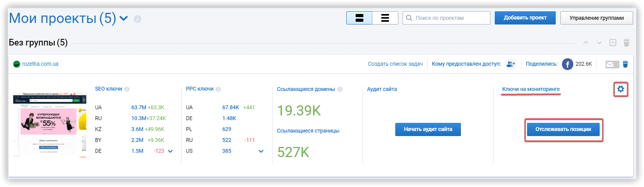The width and height of the screenshot is (644, 187).
Task: Click Отслеживать позиции button
Action: (x=563, y=129)
